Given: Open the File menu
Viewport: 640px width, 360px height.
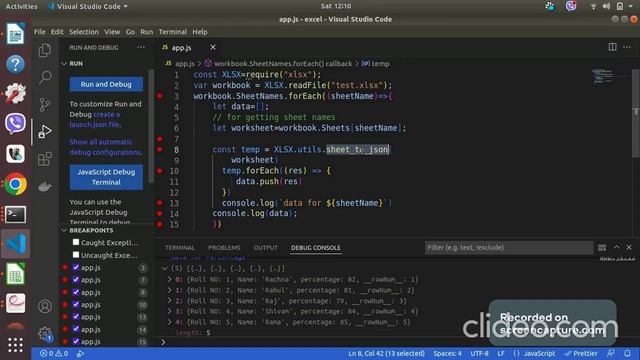Looking at the screenshot, I should (x=40, y=32).
